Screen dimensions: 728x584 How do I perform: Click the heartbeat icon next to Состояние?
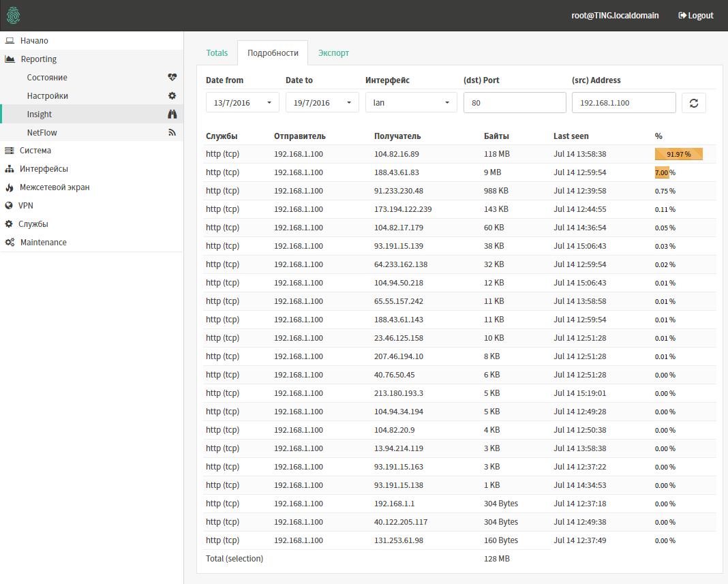172,78
